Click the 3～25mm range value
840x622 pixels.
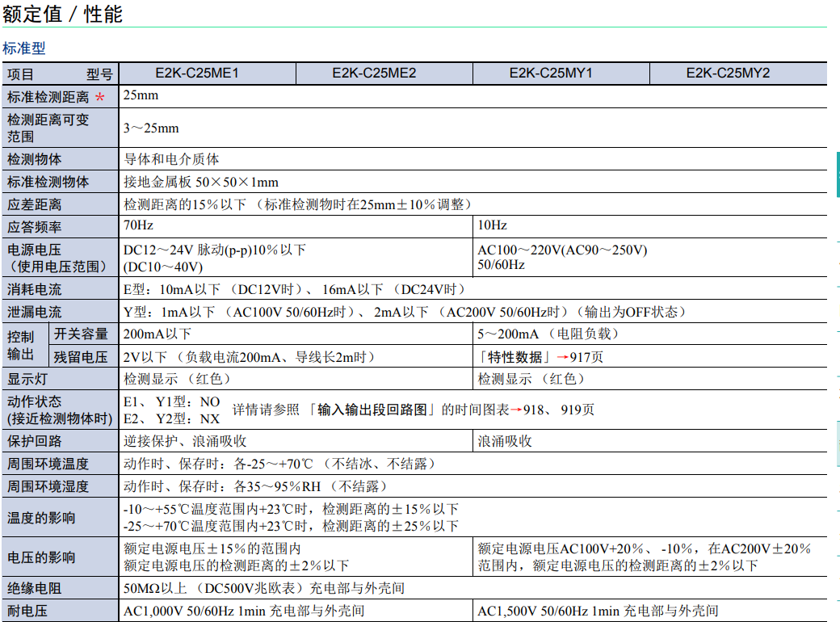(x=151, y=128)
